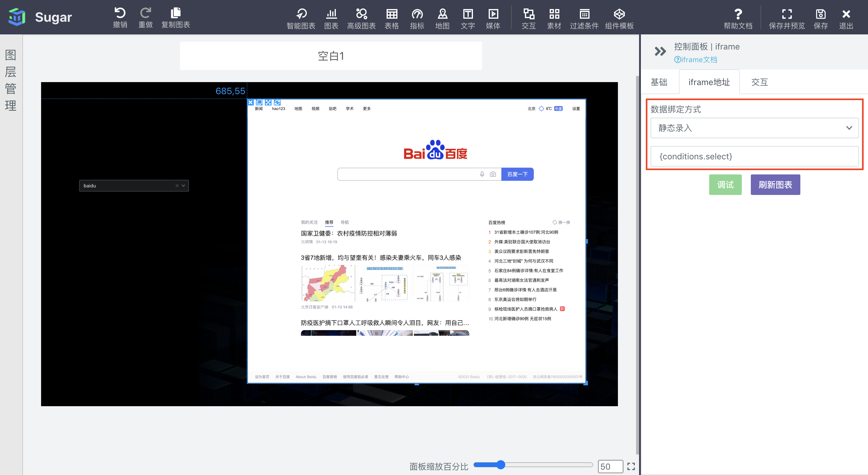Switch to the 交互 tab in control panel
868x475 pixels.
pyautogui.click(x=760, y=82)
